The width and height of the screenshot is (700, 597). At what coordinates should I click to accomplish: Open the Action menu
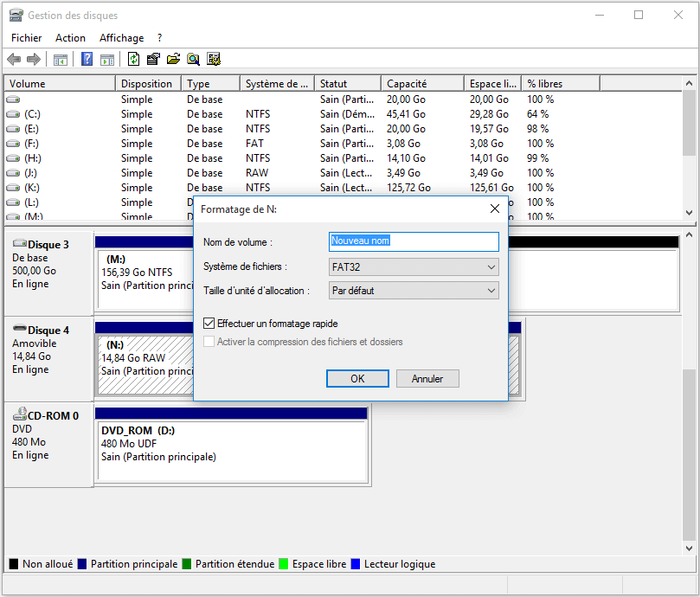tap(70, 38)
